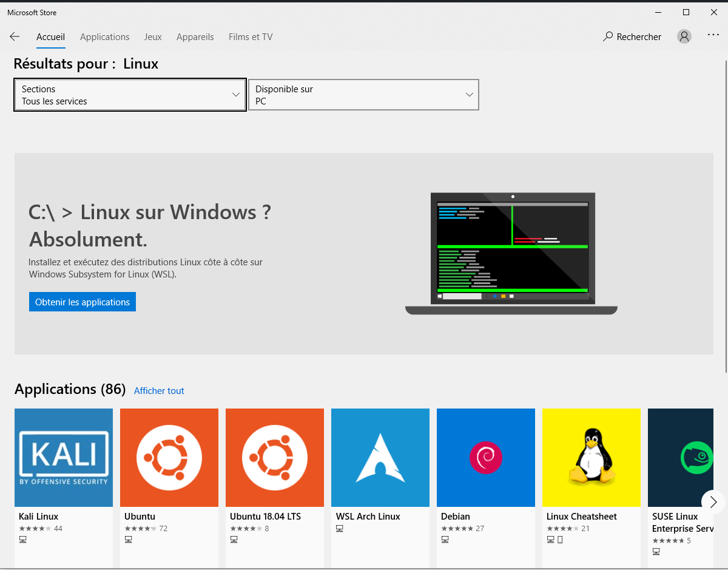This screenshot has height=570, width=728.
Task: Click the Linux sur Windows banner heading
Action: (x=150, y=226)
